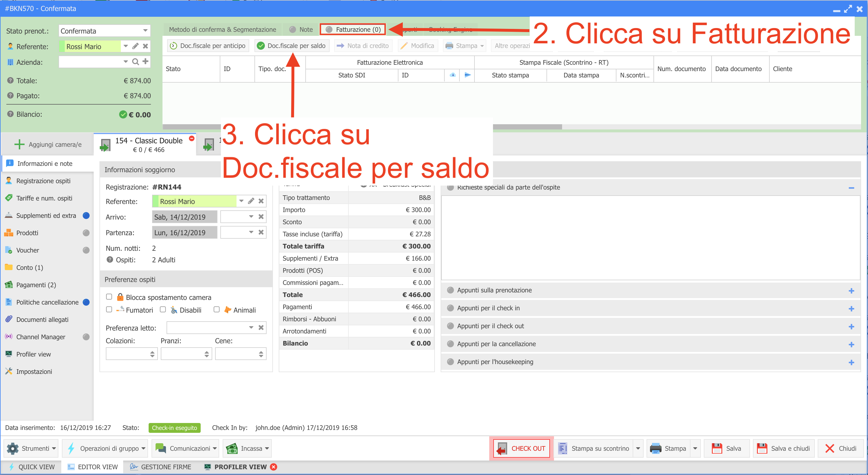Click Salva e chiudi button
The height and width of the screenshot is (475, 868).
784,448
